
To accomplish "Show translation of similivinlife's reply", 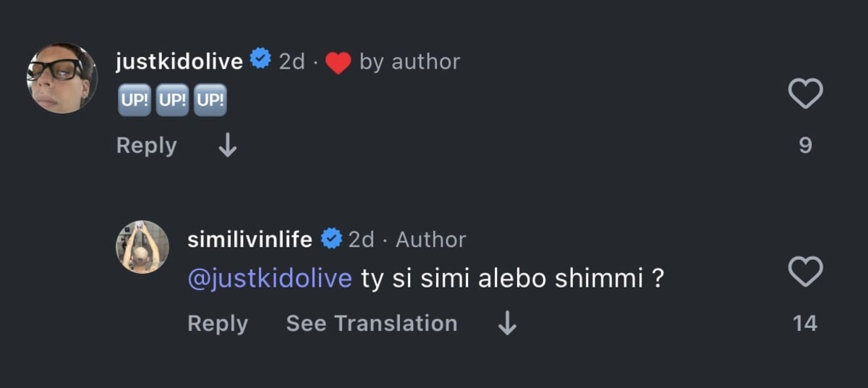I will coord(371,324).
